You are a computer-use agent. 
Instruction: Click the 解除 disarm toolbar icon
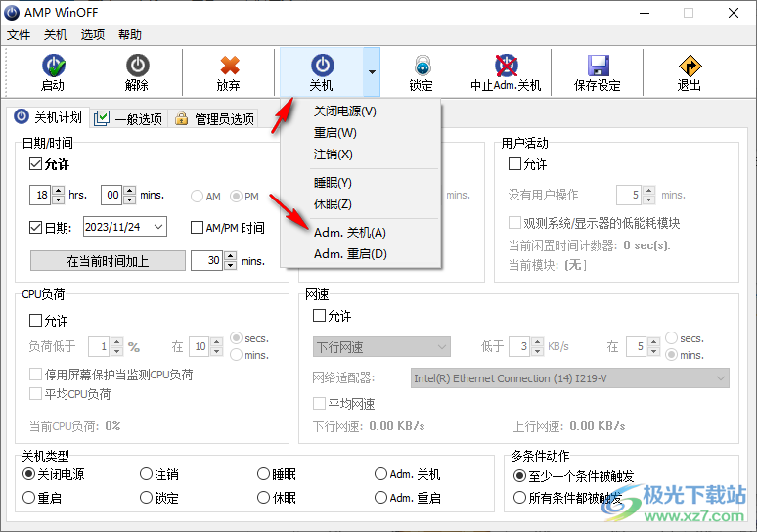pos(138,66)
